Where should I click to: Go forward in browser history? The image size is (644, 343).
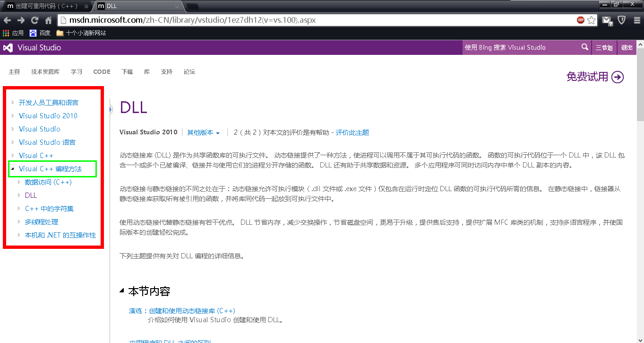tap(21, 20)
